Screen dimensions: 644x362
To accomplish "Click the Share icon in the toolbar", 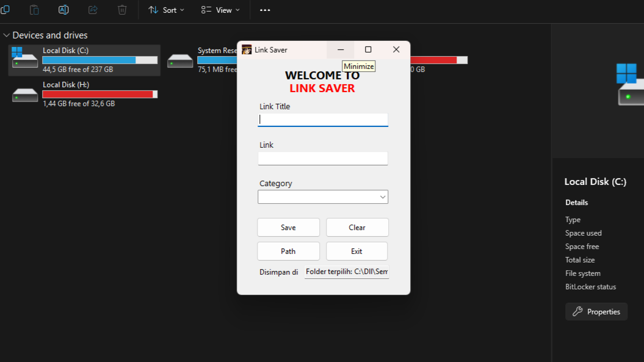I will 93,10.
